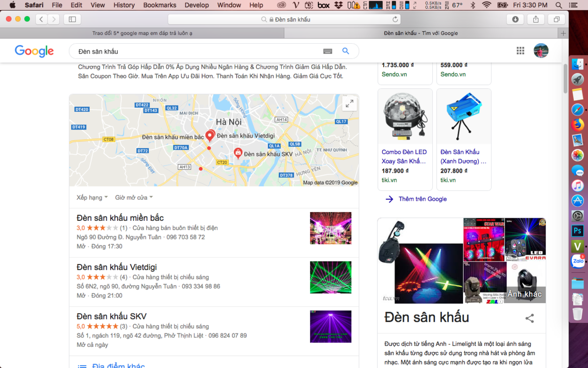Open the Đèn sân khấu miền bắc photo thumbnail

coord(331,228)
